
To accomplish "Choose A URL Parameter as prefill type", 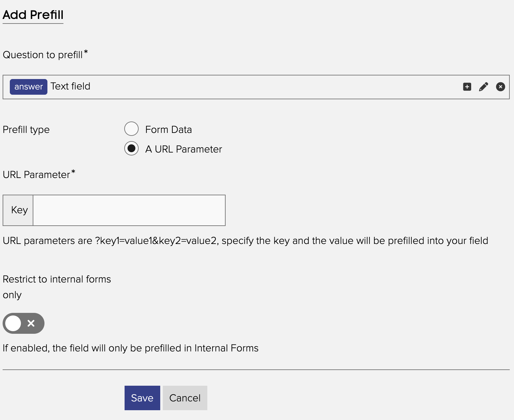I will (x=131, y=149).
